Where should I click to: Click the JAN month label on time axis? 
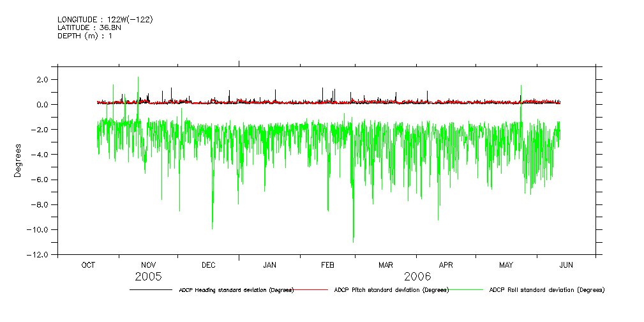(x=269, y=265)
